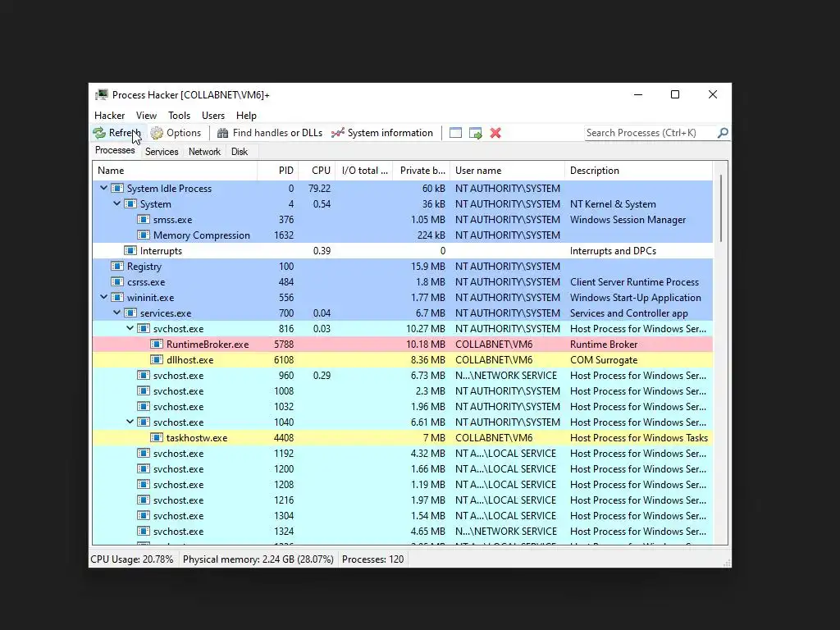Switch to the Services tab
The height and width of the screenshot is (630, 840).
tap(162, 152)
